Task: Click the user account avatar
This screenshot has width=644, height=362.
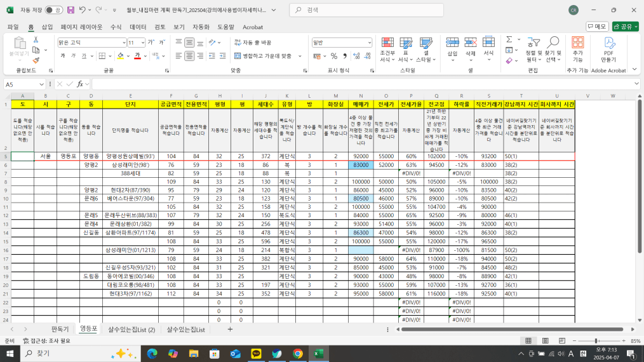Action: point(574,10)
